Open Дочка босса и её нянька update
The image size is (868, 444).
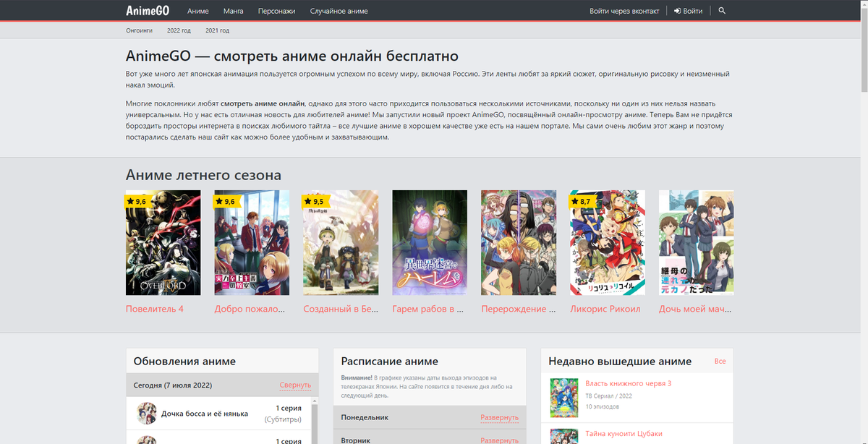(x=205, y=414)
